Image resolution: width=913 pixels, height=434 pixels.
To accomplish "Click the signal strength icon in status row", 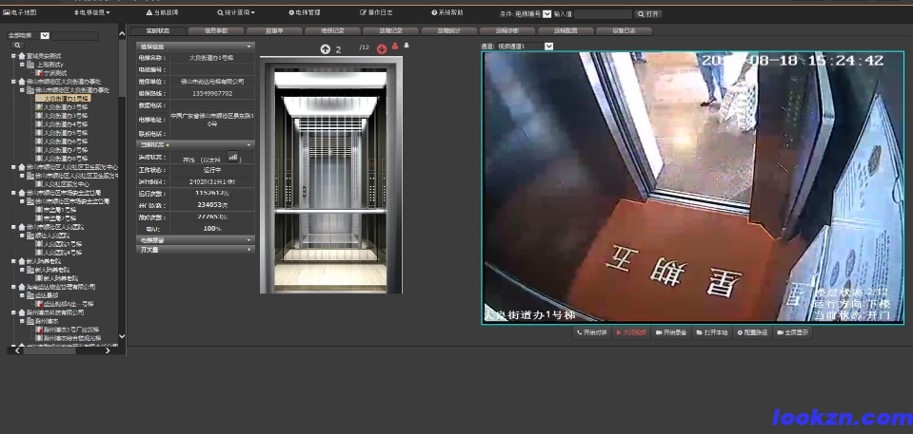I will pos(234,157).
